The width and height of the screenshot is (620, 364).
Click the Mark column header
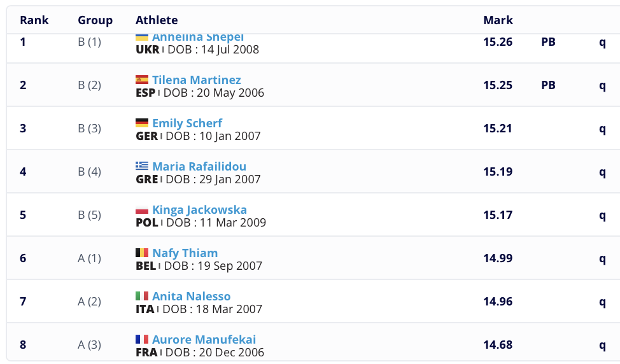coord(498,20)
